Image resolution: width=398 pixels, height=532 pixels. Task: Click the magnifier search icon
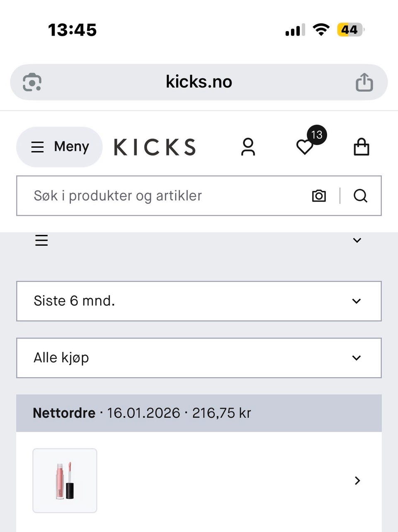(360, 196)
